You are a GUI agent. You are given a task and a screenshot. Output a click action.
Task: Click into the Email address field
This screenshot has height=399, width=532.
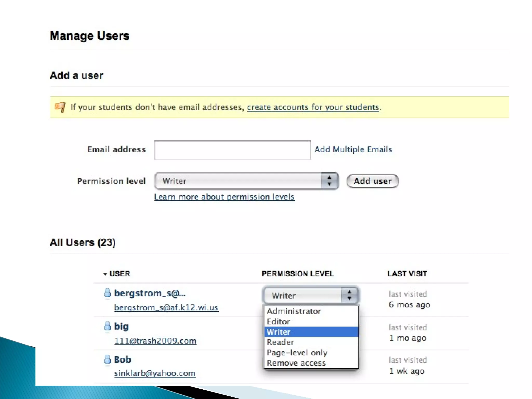tap(232, 150)
